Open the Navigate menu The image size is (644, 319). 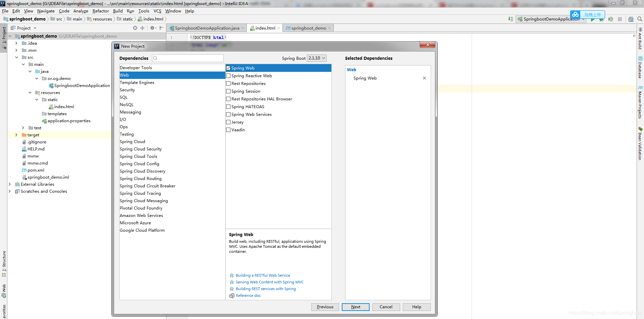(46, 11)
